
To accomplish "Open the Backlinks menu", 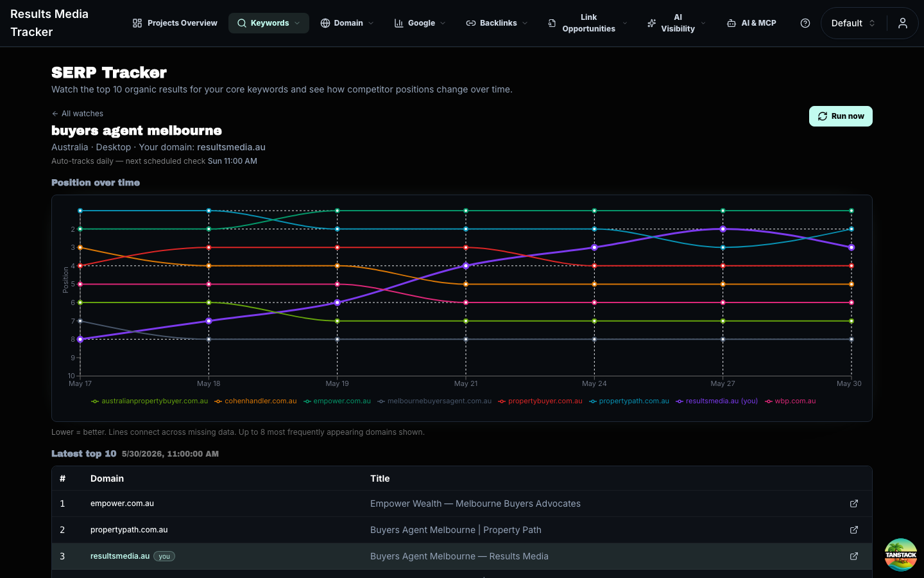I will coord(497,23).
